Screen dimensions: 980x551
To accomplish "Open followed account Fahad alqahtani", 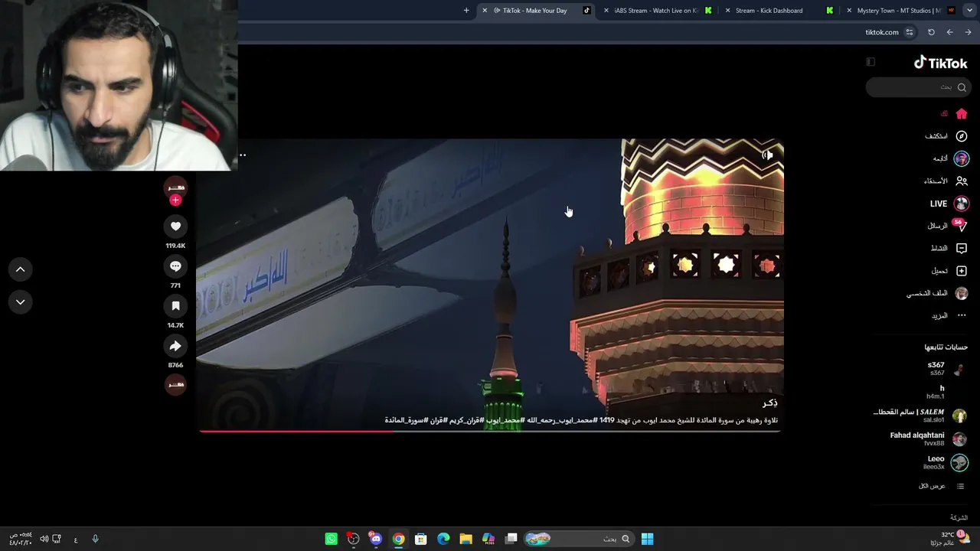I will pyautogui.click(x=929, y=439).
